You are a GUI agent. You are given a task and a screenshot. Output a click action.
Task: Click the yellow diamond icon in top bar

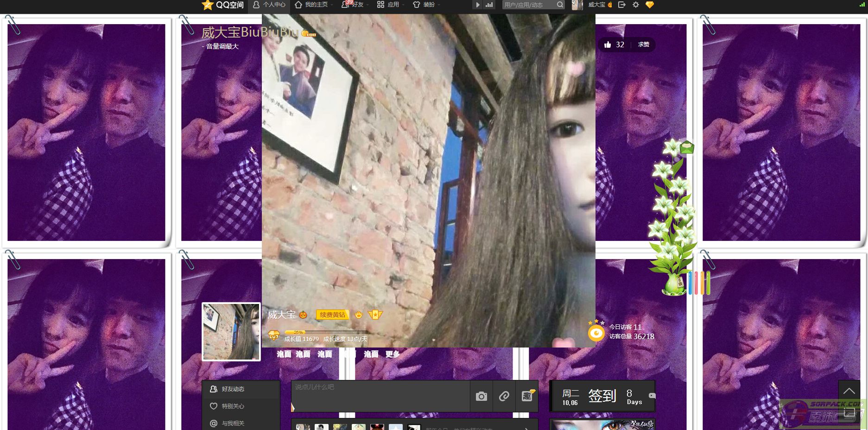tap(650, 5)
